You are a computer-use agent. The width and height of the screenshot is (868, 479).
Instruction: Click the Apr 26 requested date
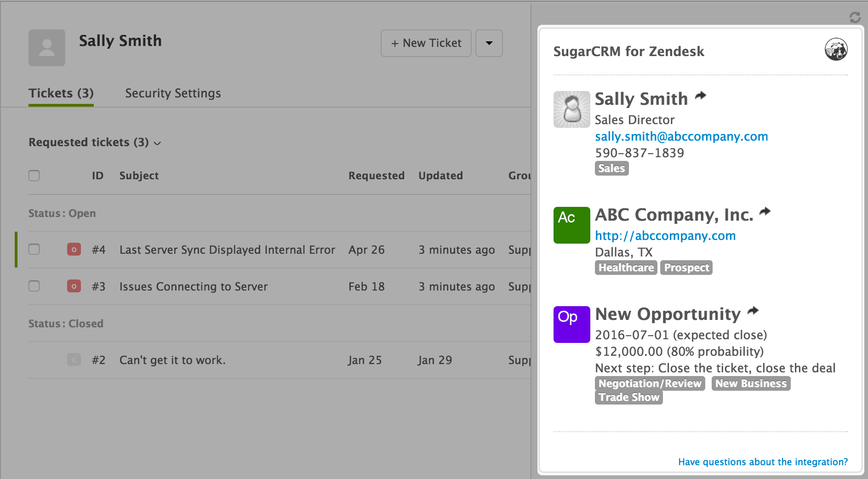[366, 250]
